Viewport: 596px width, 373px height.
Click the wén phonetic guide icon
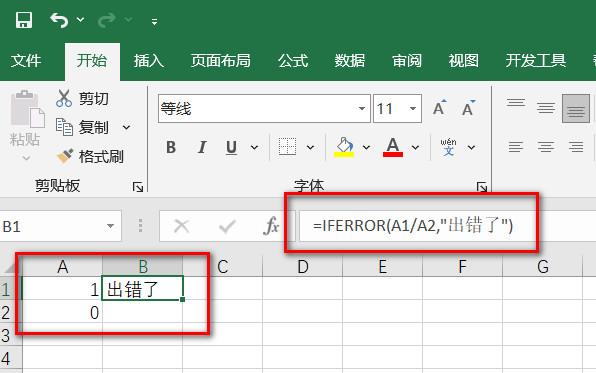coord(449,147)
